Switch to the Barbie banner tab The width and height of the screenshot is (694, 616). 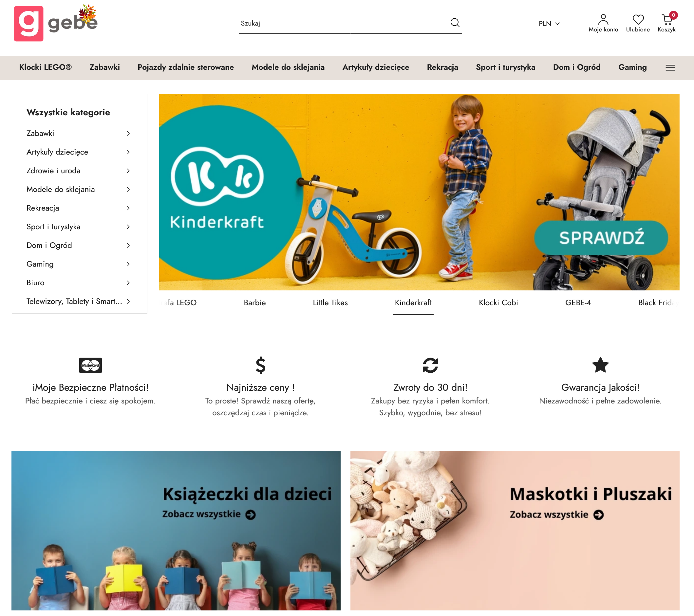pyautogui.click(x=255, y=303)
